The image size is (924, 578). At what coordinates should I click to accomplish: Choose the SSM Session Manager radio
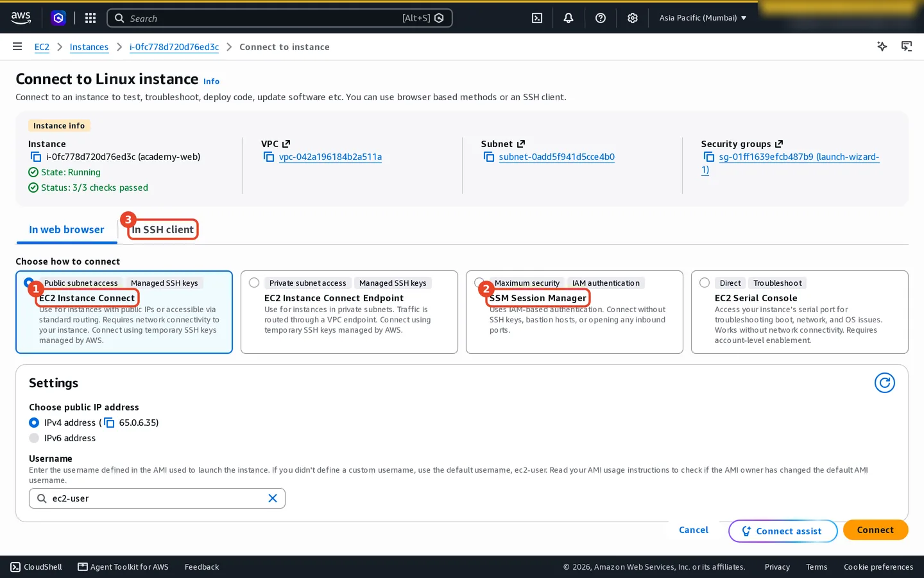(479, 283)
